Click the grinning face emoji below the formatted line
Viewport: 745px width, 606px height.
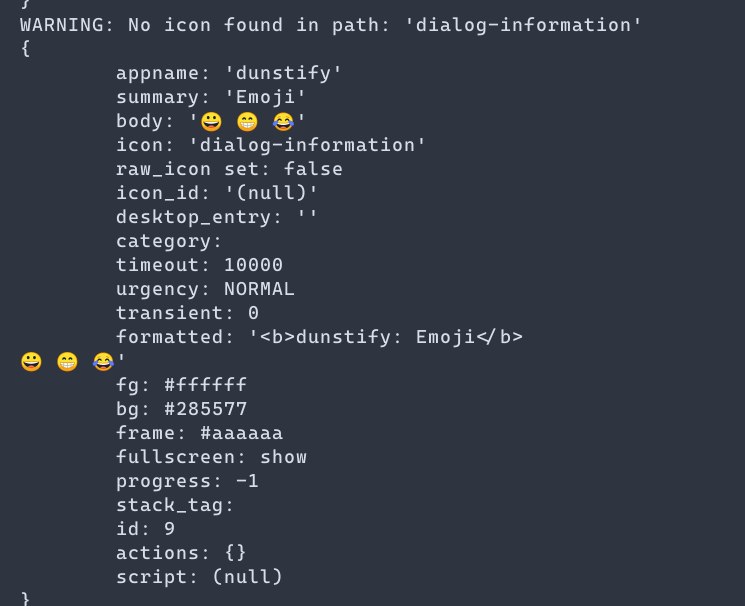31,362
